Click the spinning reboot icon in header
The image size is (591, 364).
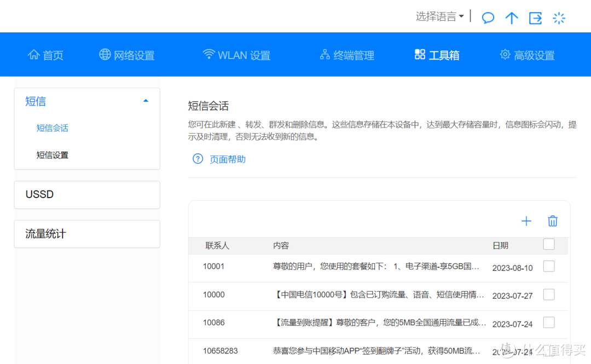pyautogui.click(x=559, y=18)
